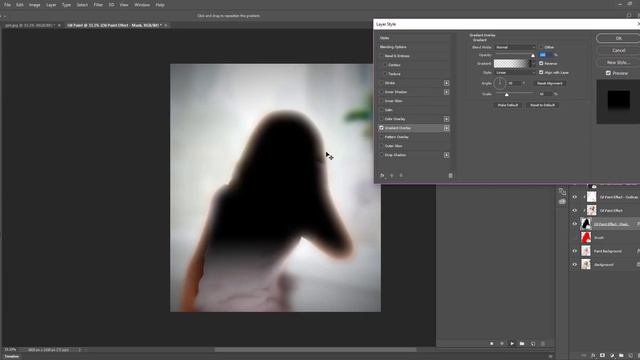The height and width of the screenshot is (360, 640).
Task: Disable Gradient Overlay checkbox
Action: click(382, 128)
